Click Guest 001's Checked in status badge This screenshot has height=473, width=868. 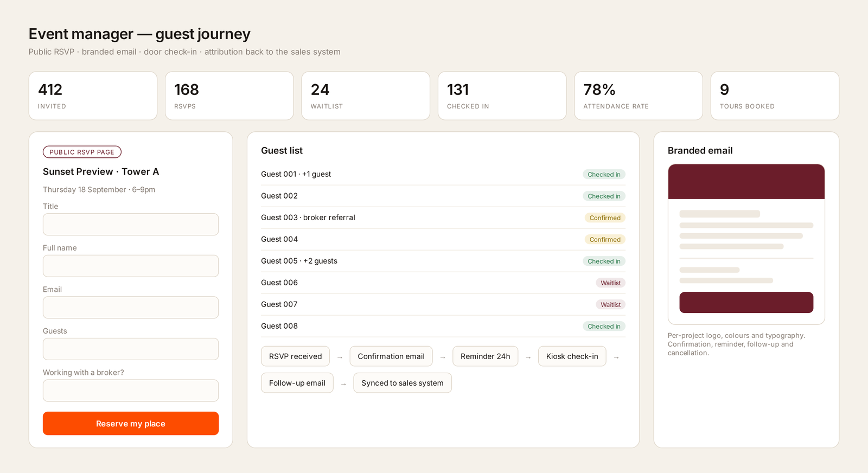(604, 174)
